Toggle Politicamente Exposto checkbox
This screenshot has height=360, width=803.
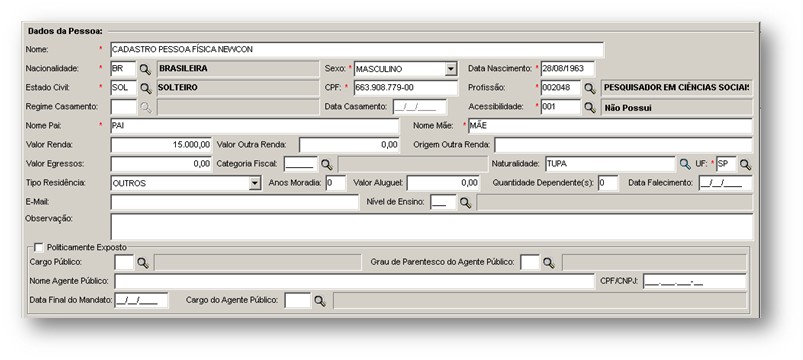pos(38,248)
